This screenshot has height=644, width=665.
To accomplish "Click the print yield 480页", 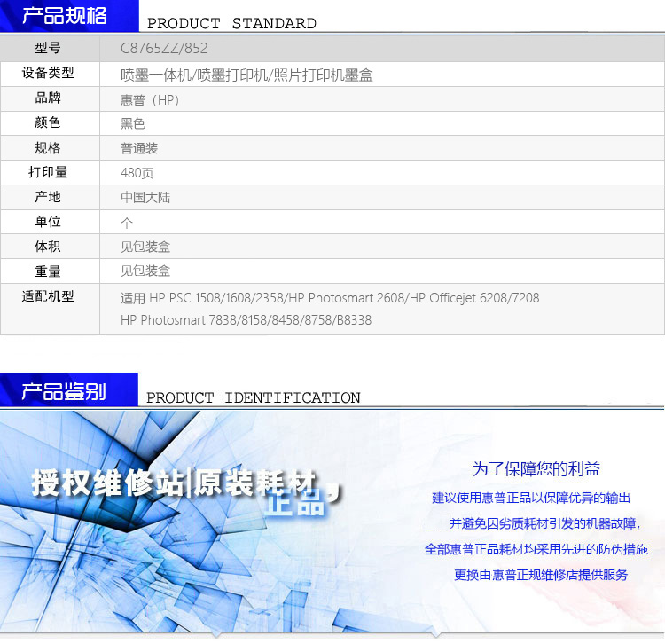I will tap(137, 173).
